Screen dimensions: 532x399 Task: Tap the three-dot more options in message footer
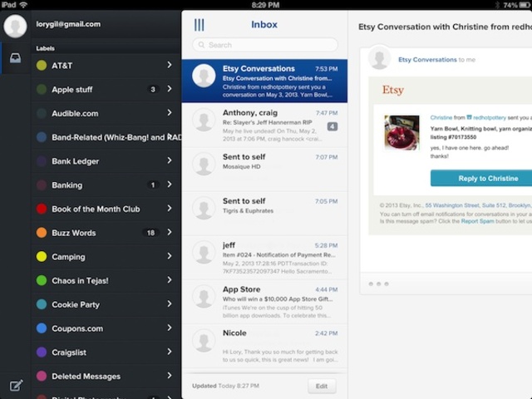click(379, 283)
